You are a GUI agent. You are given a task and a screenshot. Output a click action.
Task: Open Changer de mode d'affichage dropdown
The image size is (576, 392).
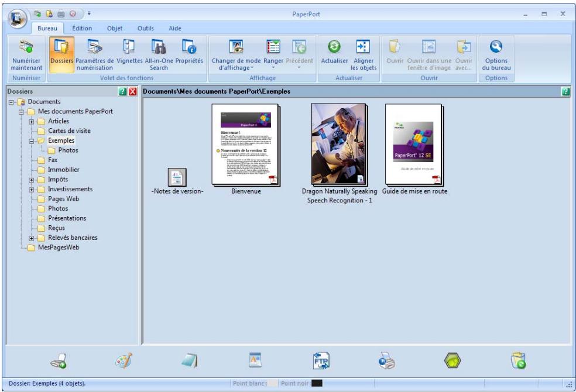(236, 54)
